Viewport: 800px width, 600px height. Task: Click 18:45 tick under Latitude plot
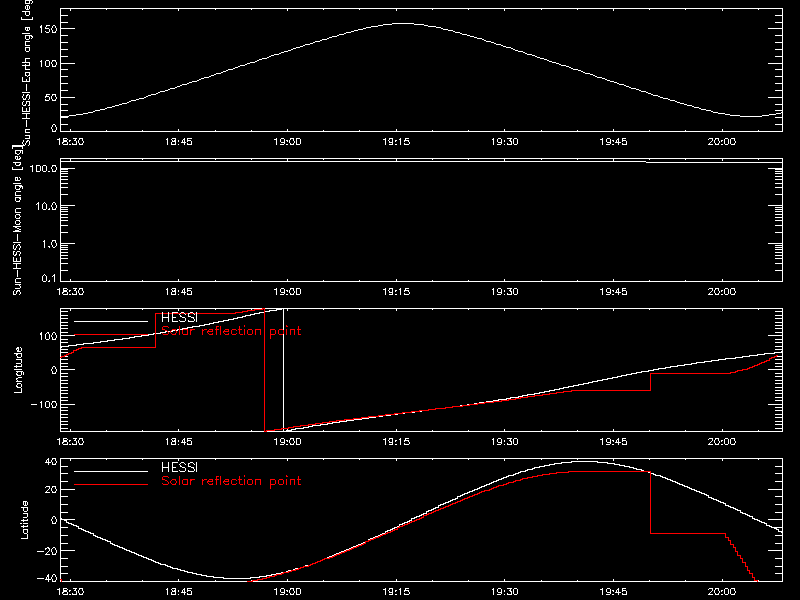[x=179, y=591]
